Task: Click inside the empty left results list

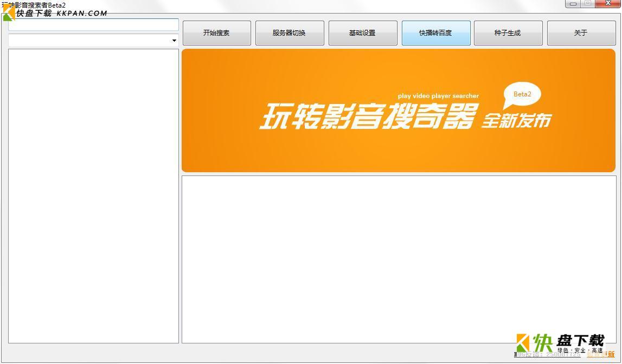Action: point(94,196)
